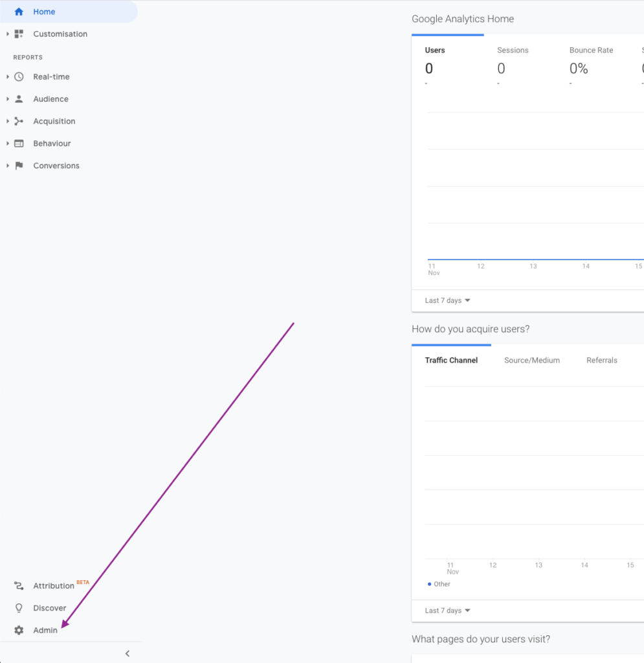Select the Users metric tab
This screenshot has width=644, height=663.
click(448, 60)
